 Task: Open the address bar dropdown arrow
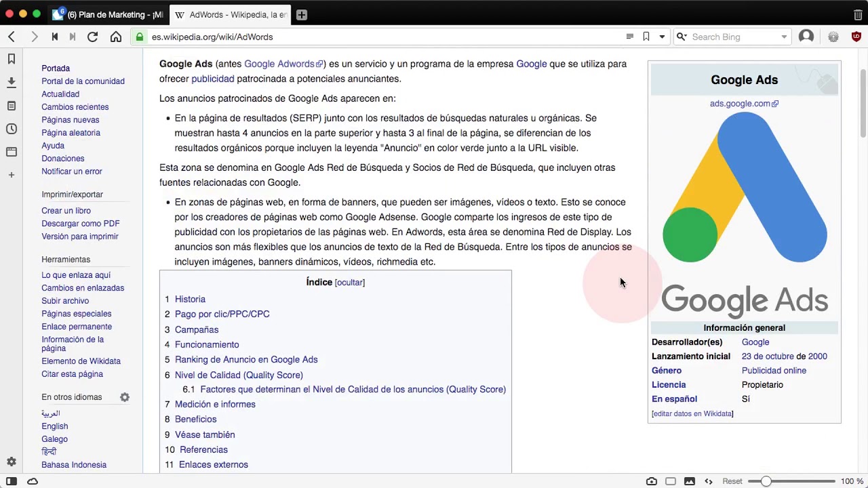click(x=662, y=37)
